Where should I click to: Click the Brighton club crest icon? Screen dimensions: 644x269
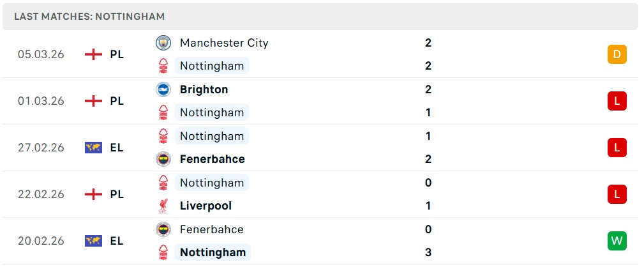(163, 89)
